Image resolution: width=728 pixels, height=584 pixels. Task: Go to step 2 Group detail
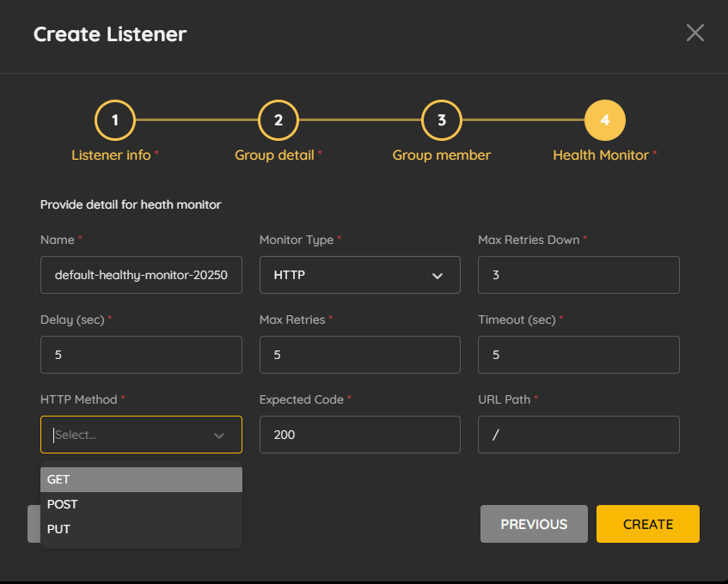coord(278,120)
